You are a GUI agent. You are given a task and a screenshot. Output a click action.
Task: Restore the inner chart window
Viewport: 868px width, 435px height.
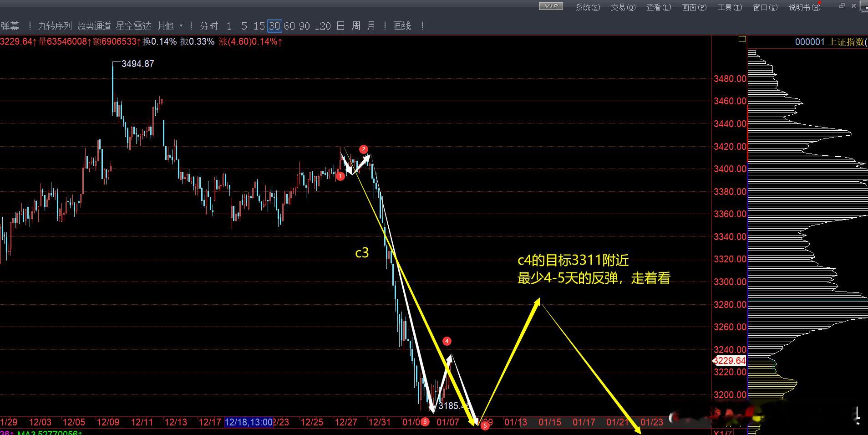(x=842, y=6)
